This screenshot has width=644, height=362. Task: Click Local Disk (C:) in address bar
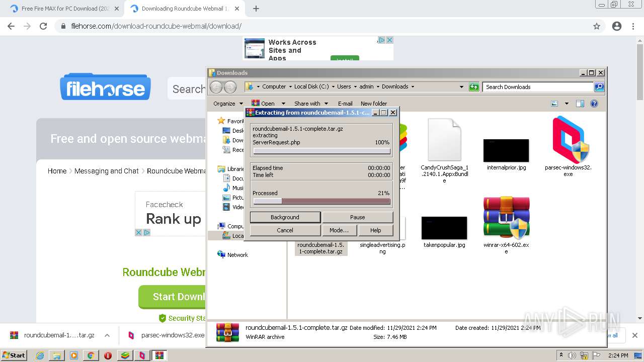(311, 86)
